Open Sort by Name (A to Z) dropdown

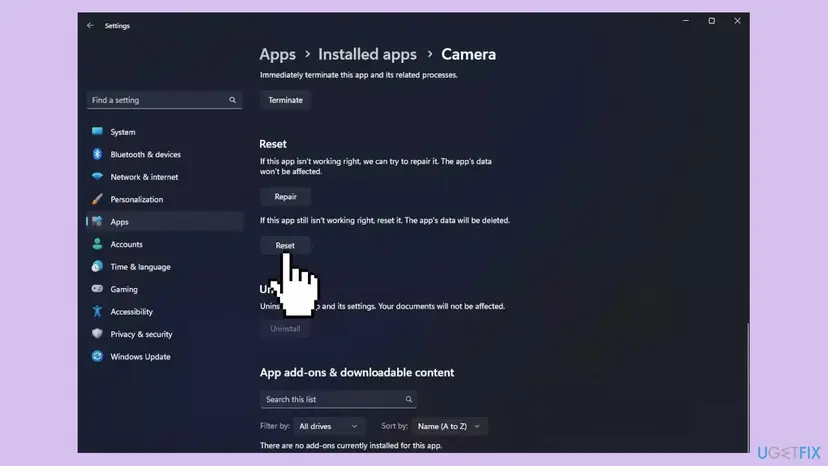(x=449, y=426)
